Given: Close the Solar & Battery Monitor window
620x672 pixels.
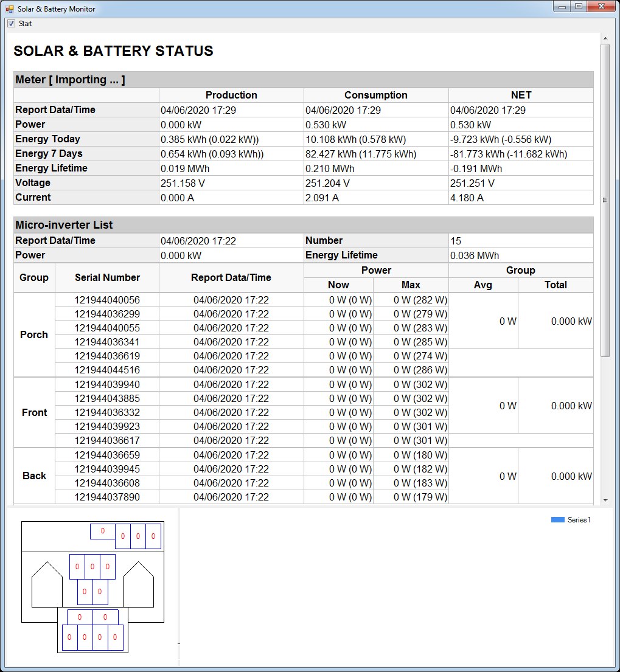Looking at the screenshot, I should pos(601,7).
